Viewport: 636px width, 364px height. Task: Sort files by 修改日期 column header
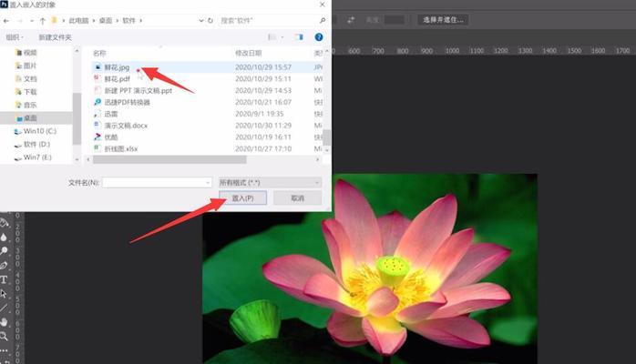pos(248,53)
